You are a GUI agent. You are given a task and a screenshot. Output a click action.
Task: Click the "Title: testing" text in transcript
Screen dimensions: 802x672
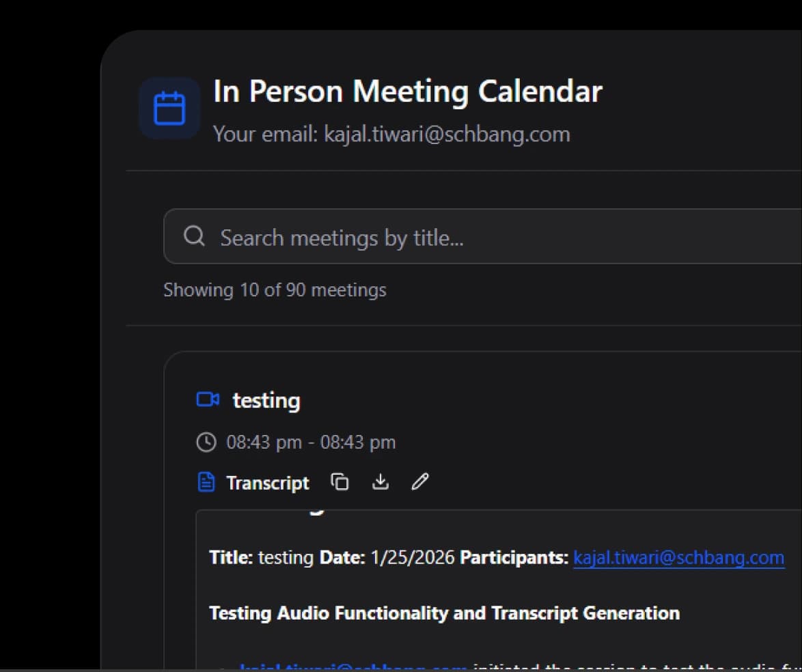click(261, 558)
